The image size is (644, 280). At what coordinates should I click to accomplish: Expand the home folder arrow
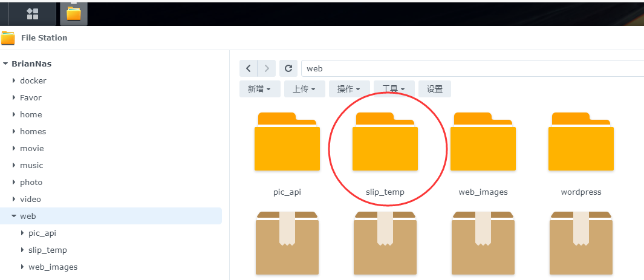coord(14,114)
